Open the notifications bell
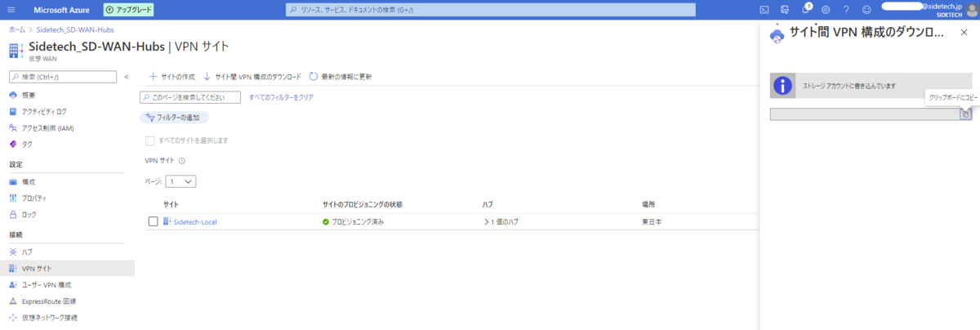 (805, 9)
